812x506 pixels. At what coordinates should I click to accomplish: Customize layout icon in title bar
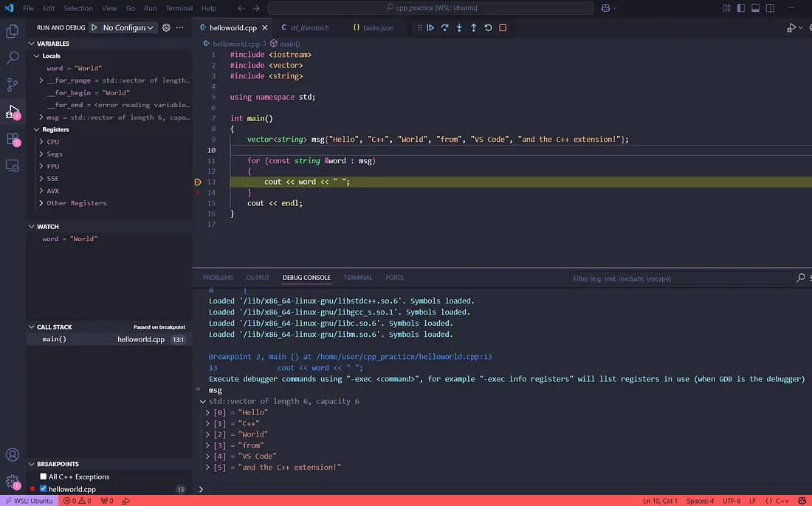726,8
